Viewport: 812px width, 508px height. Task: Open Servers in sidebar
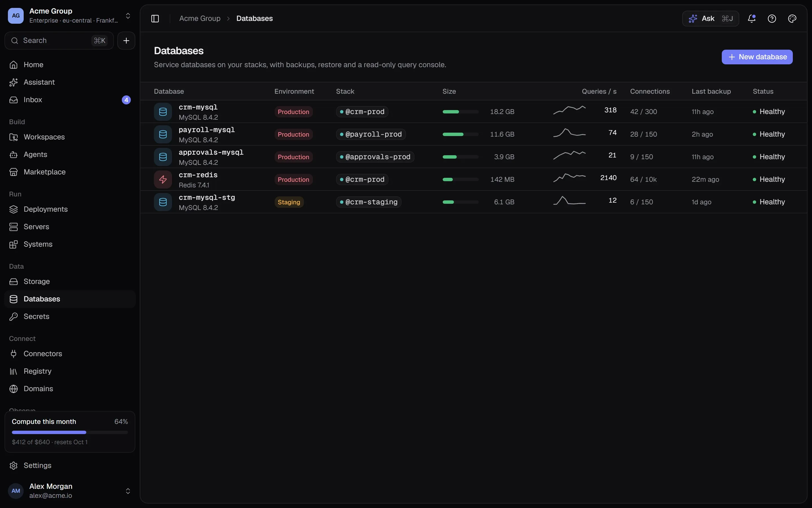70,227
